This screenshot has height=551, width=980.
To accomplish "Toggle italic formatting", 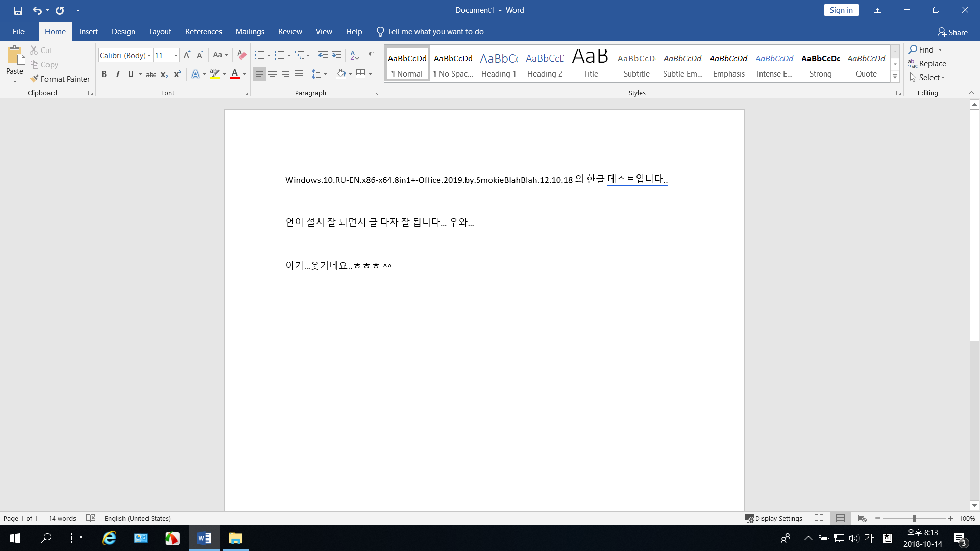I will [118, 74].
